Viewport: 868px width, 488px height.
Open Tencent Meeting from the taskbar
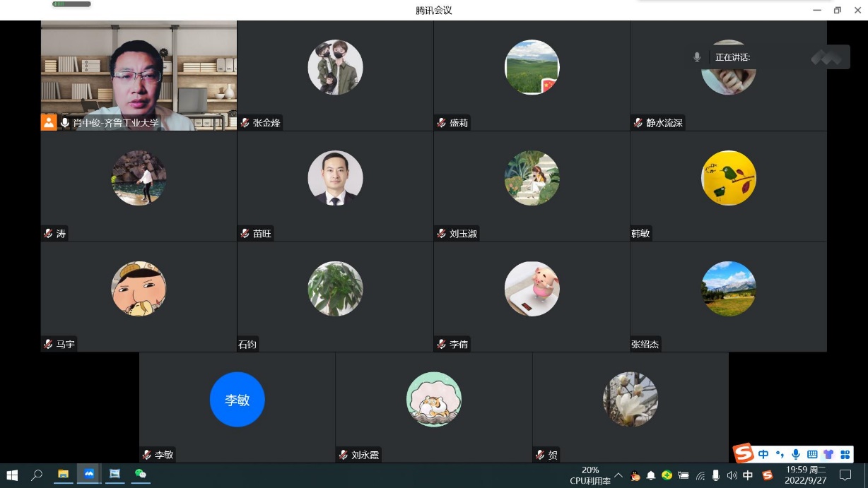(89, 475)
